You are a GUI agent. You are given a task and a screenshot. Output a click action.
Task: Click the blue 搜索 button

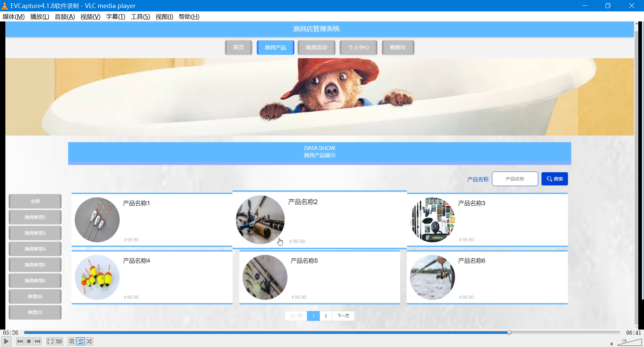554,179
